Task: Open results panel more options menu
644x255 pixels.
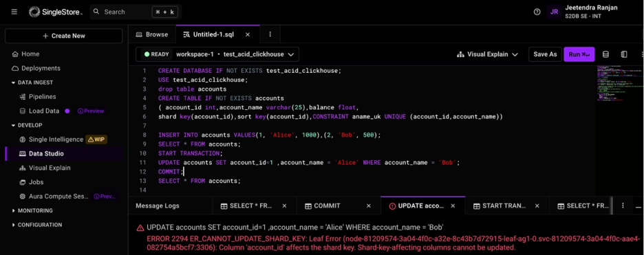Action: pyautogui.click(x=623, y=206)
